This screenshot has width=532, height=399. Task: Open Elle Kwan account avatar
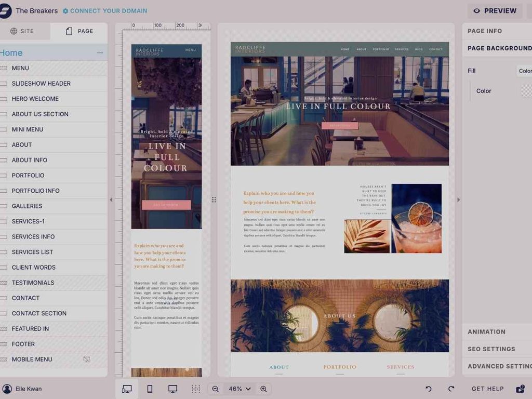click(7, 389)
